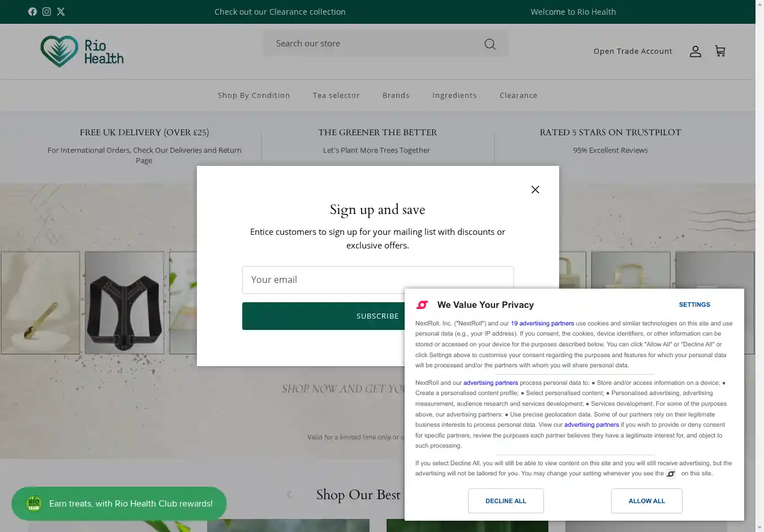
Task: Click the NextRoll privacy logo icon
Action: (422, 305)
